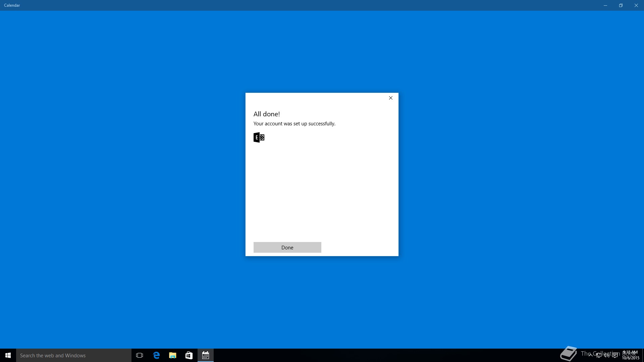644x362 pixels.
Task: Open the Start menu
Action: click(x=8, y=355)
